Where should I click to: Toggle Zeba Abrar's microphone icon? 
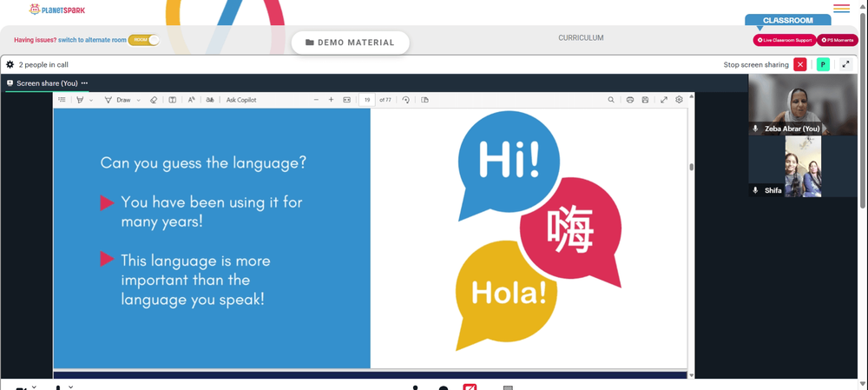coord(756,129)
